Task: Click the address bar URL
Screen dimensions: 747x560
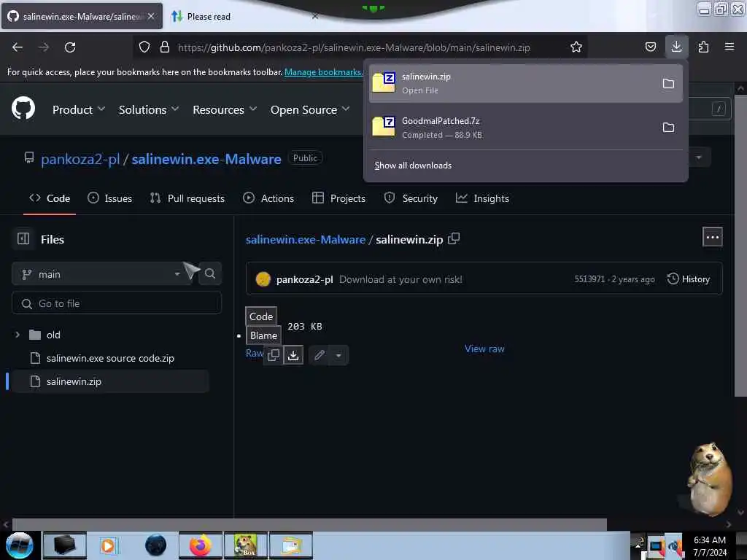Action: (x=354, y=47)
